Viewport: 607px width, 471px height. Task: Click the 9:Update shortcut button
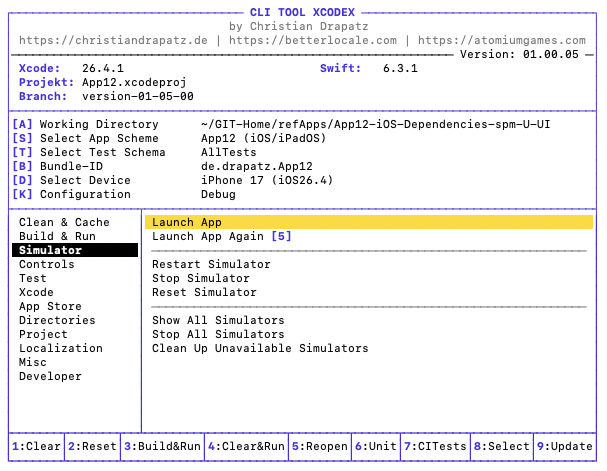(x=564, y=446)
